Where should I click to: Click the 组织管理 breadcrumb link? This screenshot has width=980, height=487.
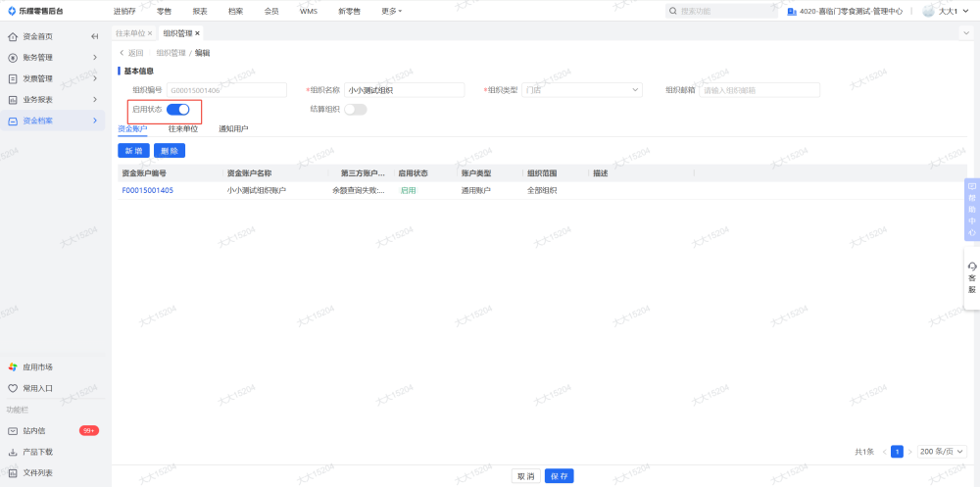point(171,53)
